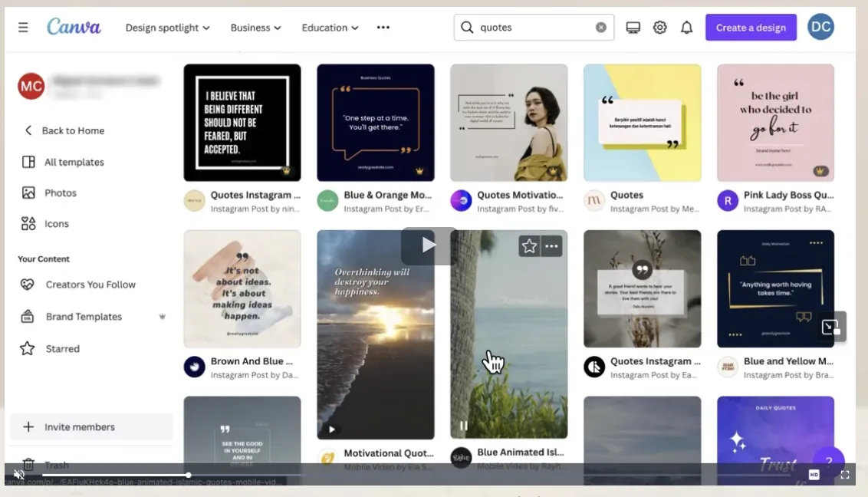Click the search magnifier icon

tap(467, 27)
